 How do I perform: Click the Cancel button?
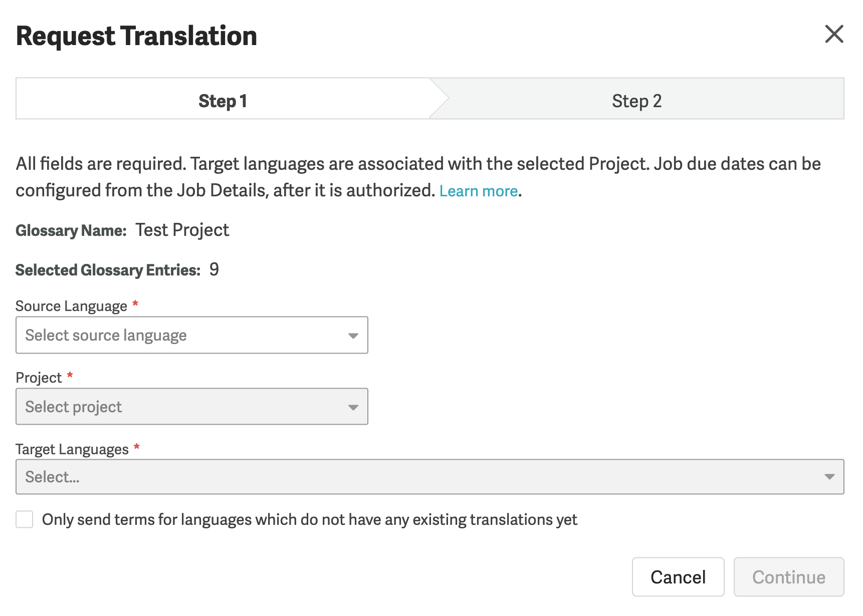pyautogui.click(x=678, y=577)
